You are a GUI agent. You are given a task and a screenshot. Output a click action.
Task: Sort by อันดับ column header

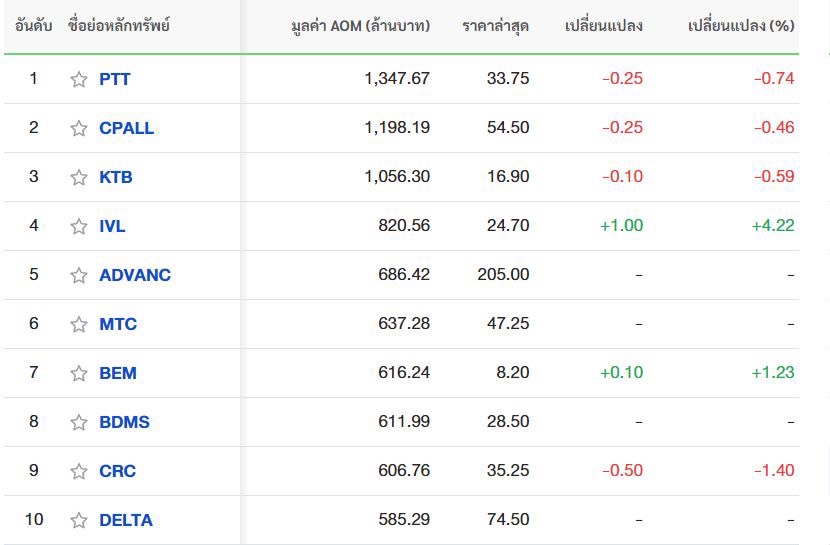33,25
